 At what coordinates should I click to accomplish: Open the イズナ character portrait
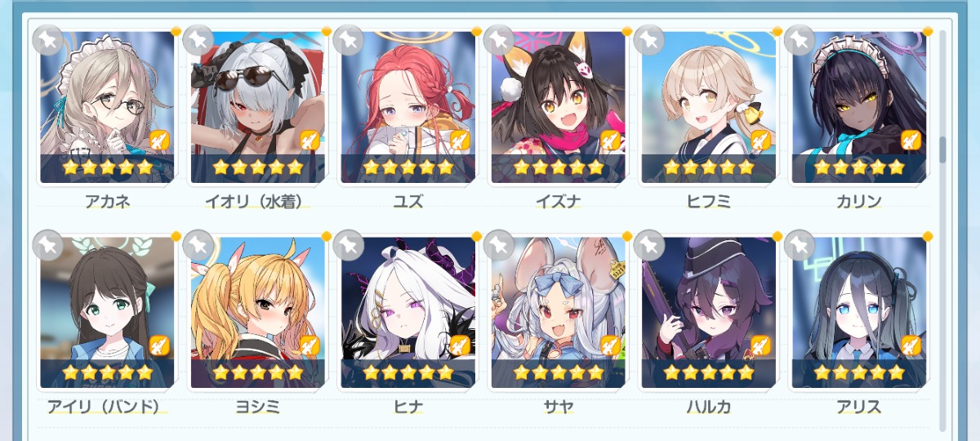click(x=559, y=107)
